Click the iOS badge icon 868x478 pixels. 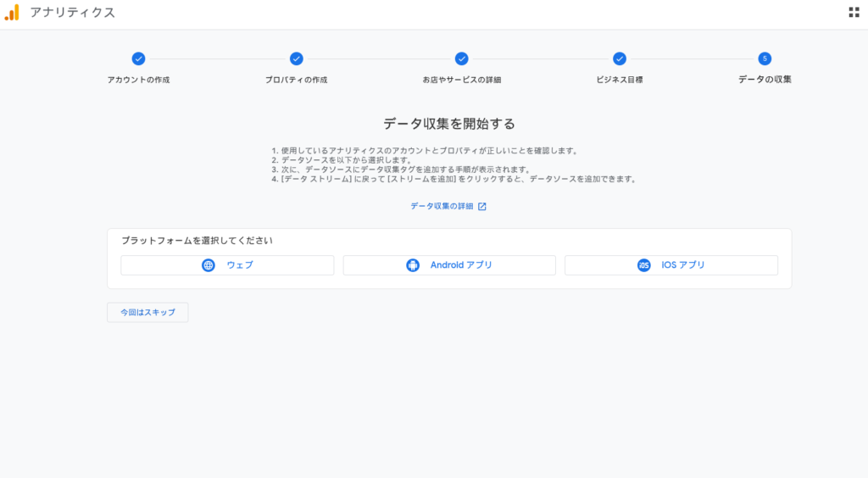pos(644,265)
